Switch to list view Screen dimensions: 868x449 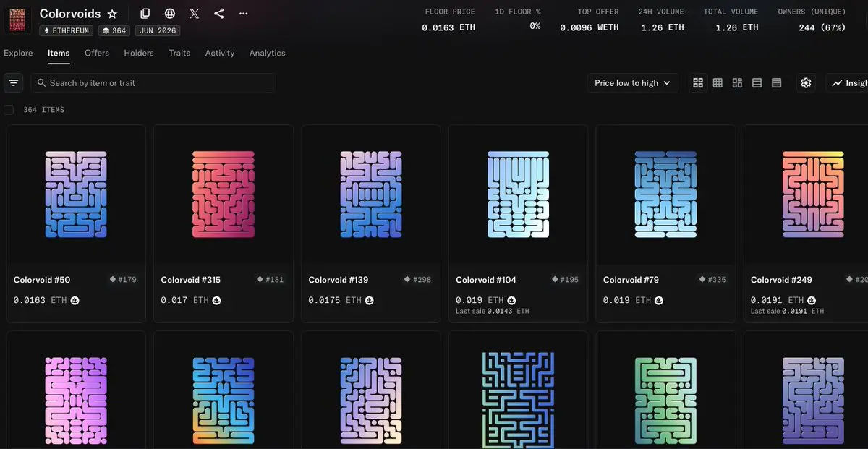[x=757, y=83]
